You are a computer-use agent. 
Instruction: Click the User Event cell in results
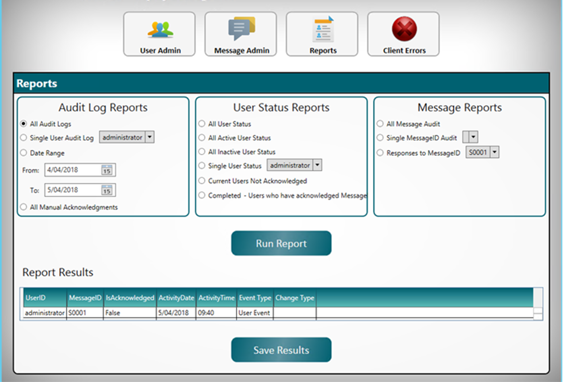(x=255, y=313)
